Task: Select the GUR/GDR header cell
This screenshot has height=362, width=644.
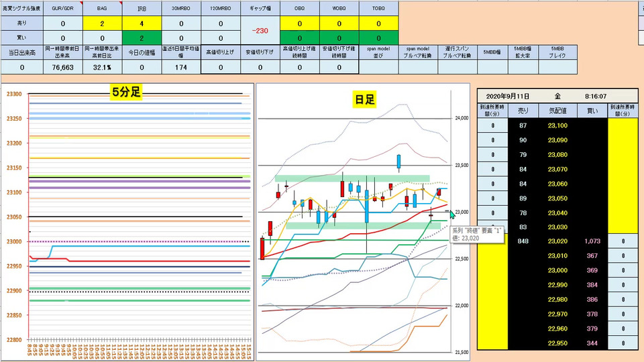Action: pos(63,8)
